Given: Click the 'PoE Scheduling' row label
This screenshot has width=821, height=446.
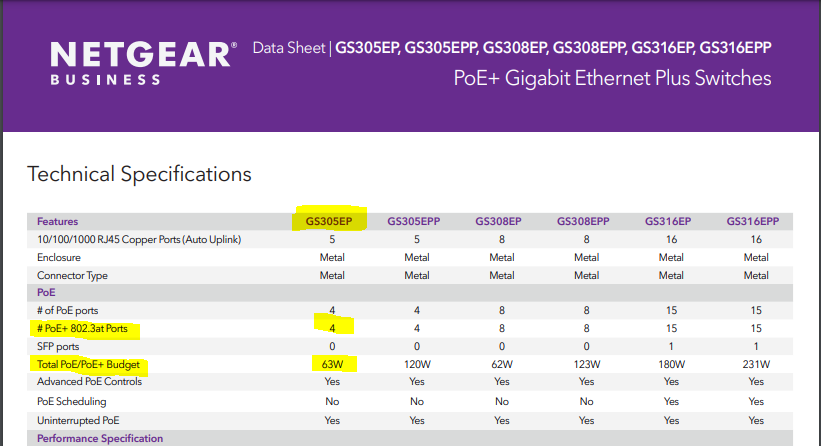Looking at the screenshot, I should click(71, 402).
